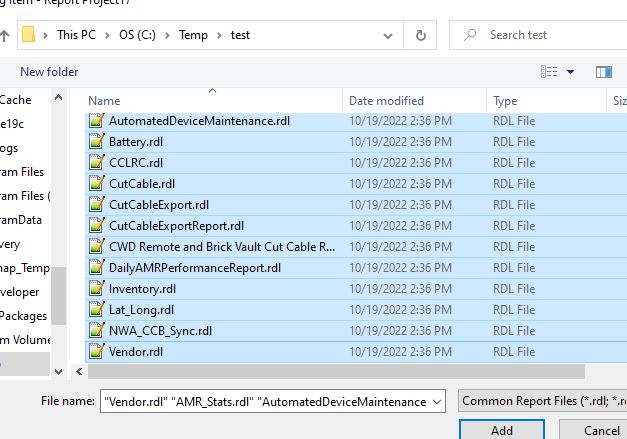Select the veloper folder in tree
Viewport: 627px width, 439px height.
pyautogui.click(x=19, y=292)
